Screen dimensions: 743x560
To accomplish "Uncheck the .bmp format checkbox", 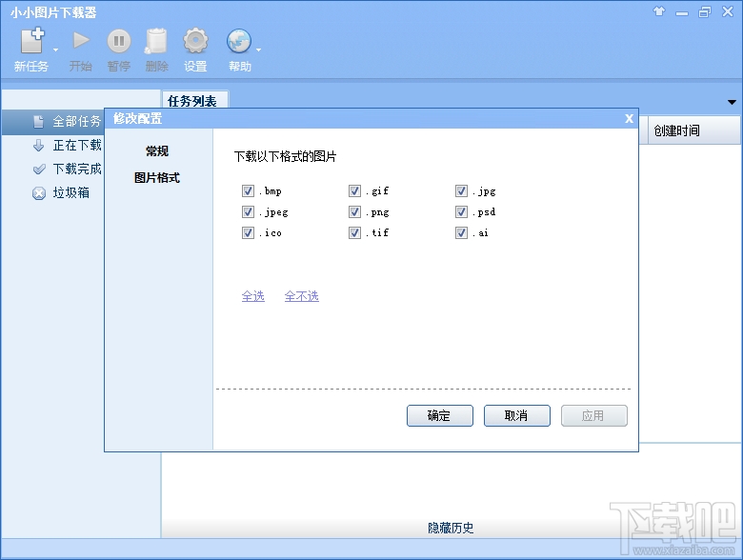I will (x=248, y=190).
